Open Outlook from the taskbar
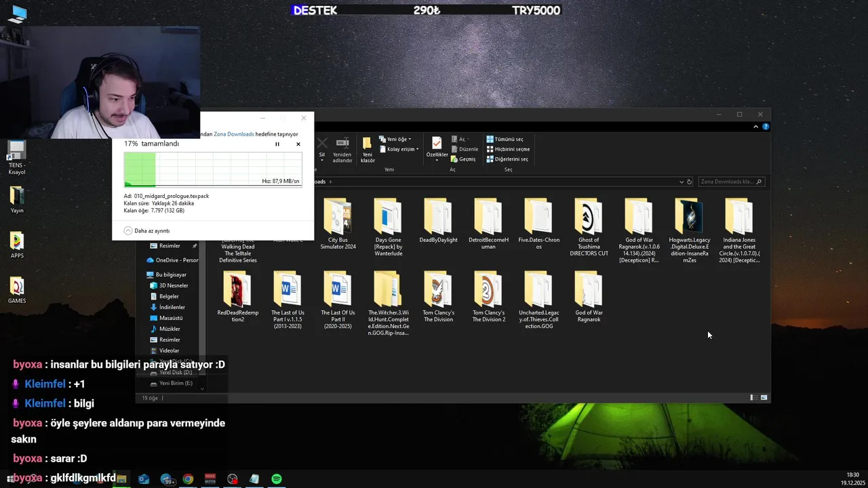 [x=144, y=479]
